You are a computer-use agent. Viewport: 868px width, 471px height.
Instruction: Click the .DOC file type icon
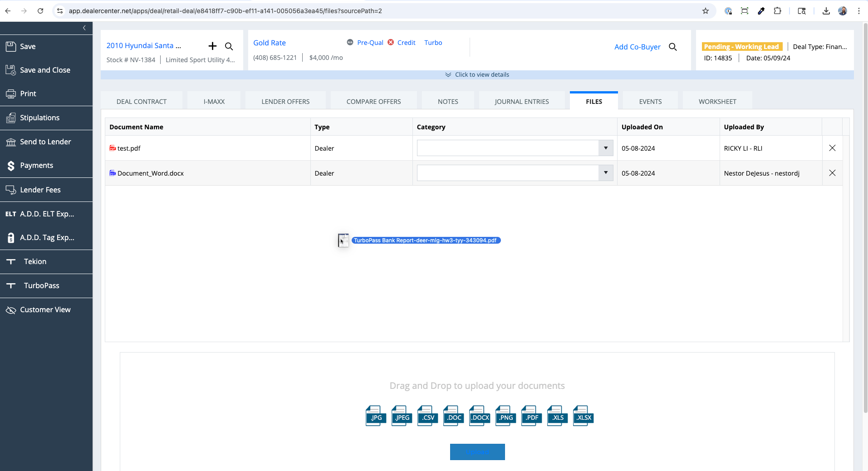[453, 416]
